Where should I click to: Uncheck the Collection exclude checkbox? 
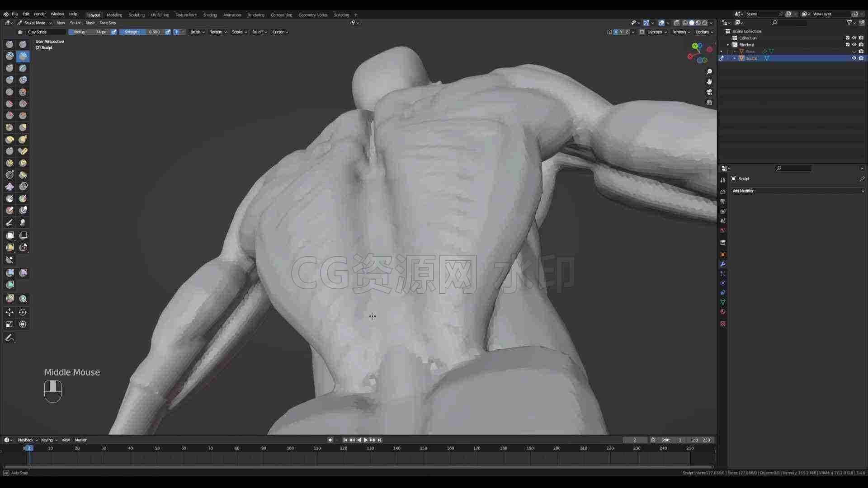(848, 38)
